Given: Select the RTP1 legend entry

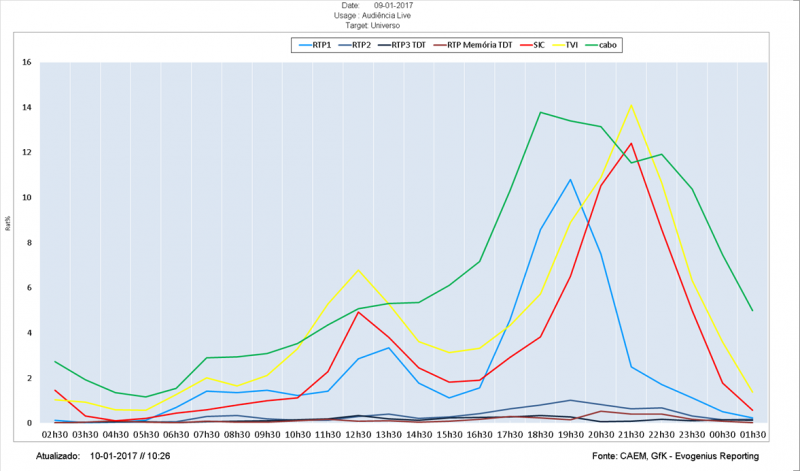Looking at the screenshot, I should point(314,45).
